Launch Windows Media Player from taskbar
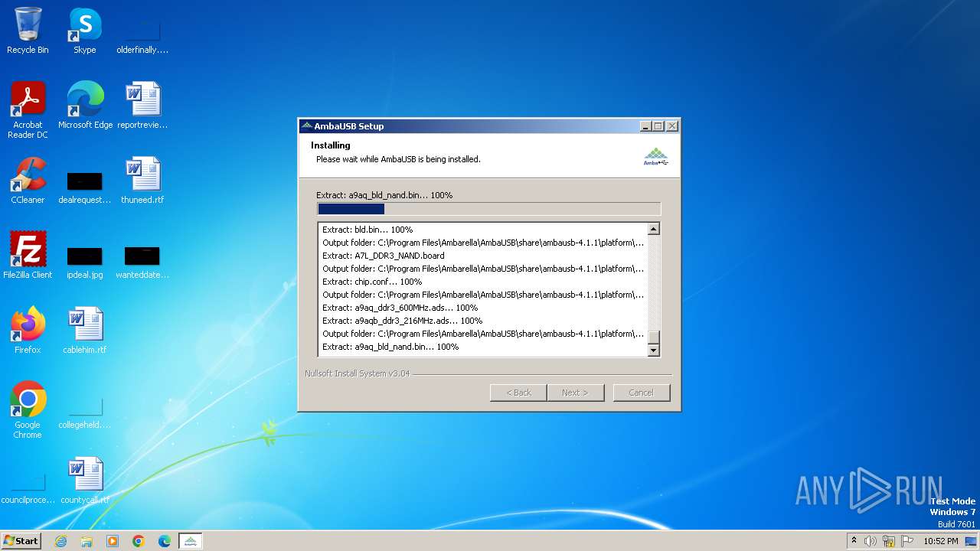 (x=113, y=541)
